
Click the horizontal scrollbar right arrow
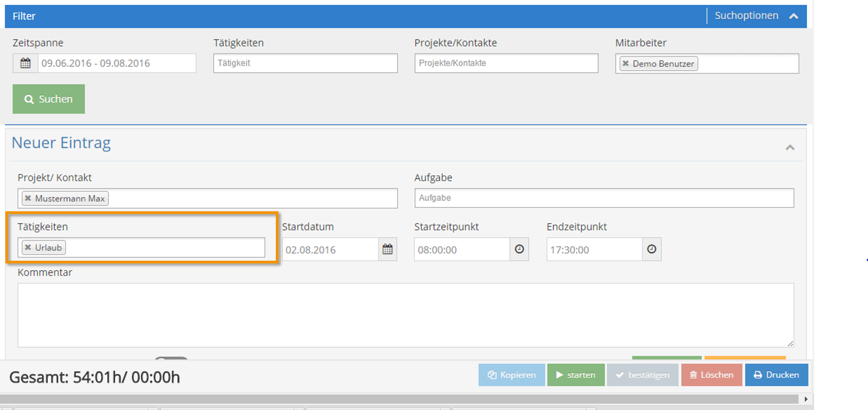[x=806, y=399]
